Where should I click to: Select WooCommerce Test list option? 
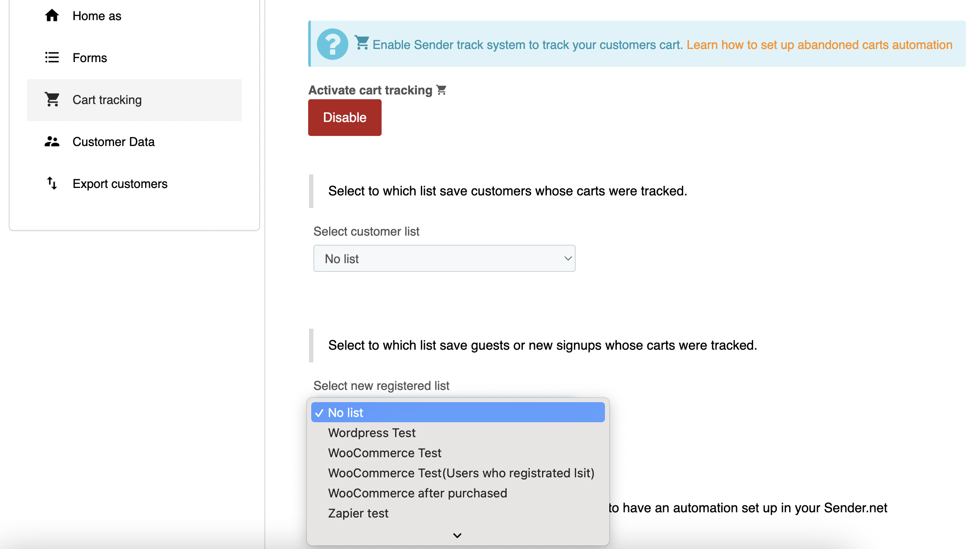pyautogui.click(x=385, y=453)
